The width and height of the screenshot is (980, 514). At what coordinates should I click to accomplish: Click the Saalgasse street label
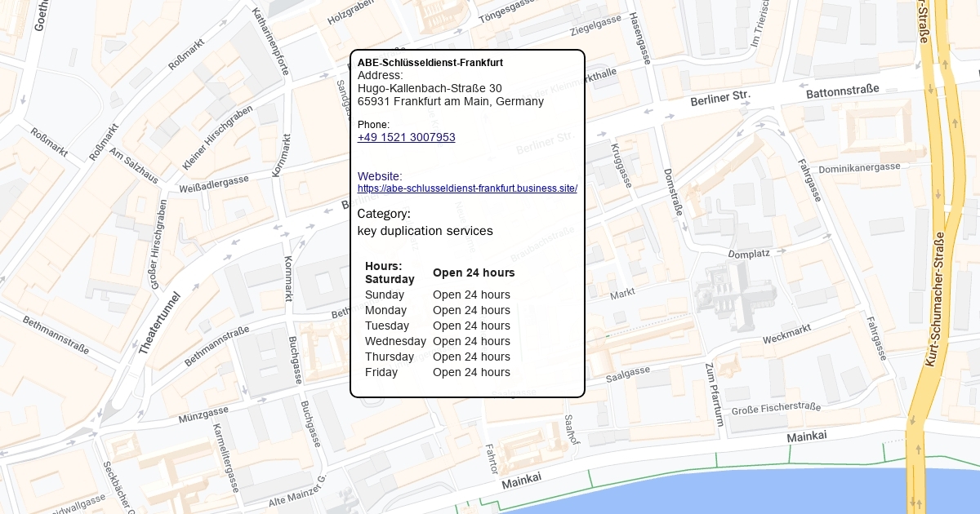[628, 374]
